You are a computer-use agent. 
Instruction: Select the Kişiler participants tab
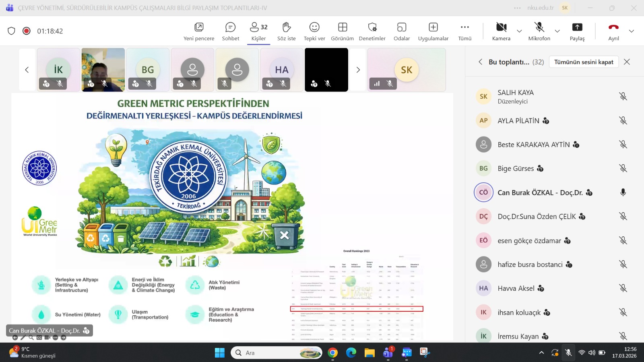(258, 31)
